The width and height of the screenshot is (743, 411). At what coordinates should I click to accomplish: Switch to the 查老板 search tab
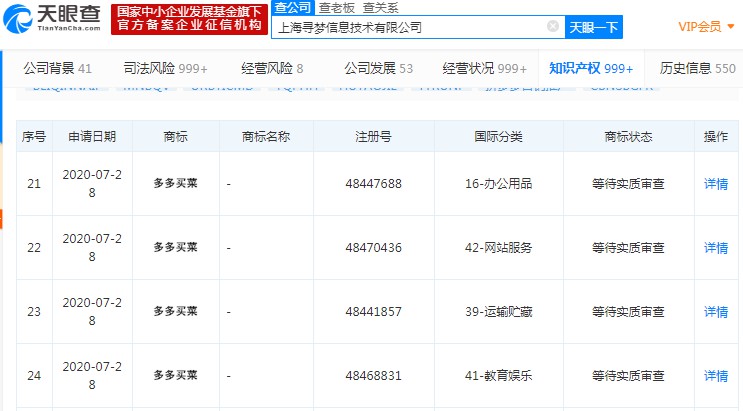(x=336, y=8)
